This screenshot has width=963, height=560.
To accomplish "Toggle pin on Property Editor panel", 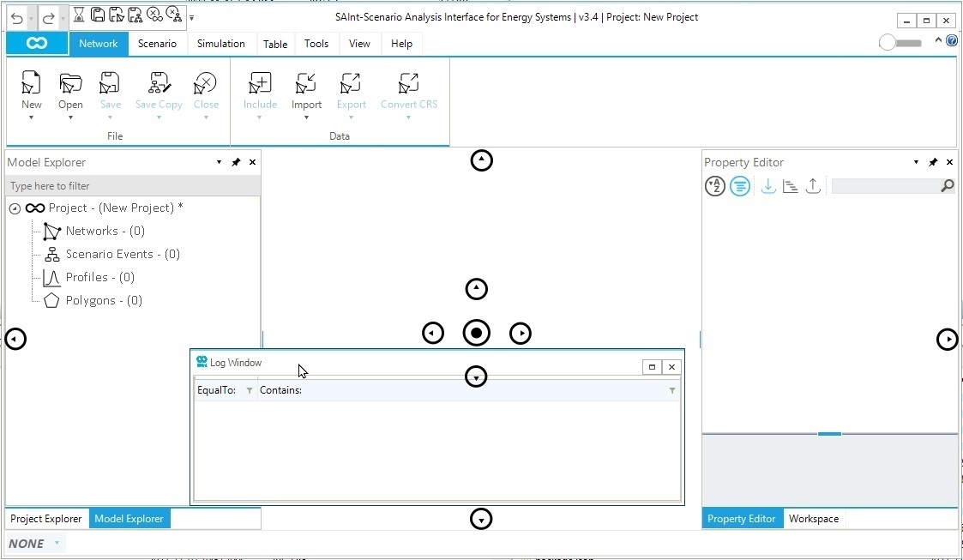I will coord(933,162).
